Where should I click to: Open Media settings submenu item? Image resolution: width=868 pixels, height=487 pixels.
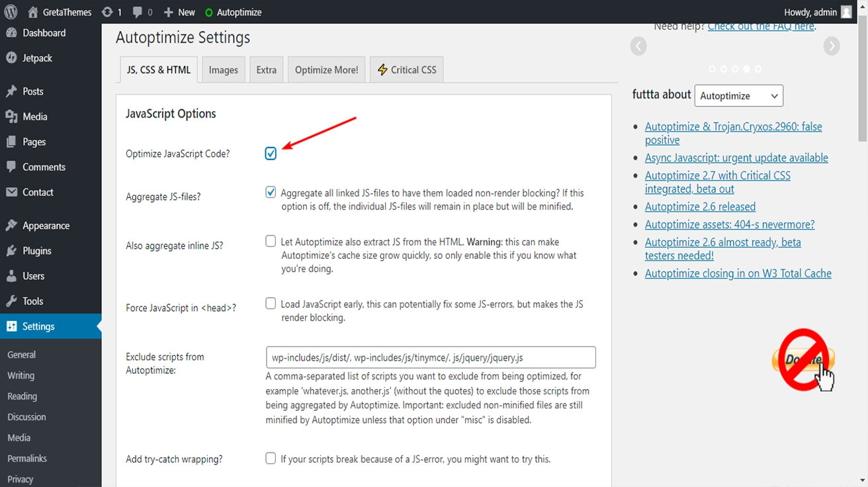[19, 437]
